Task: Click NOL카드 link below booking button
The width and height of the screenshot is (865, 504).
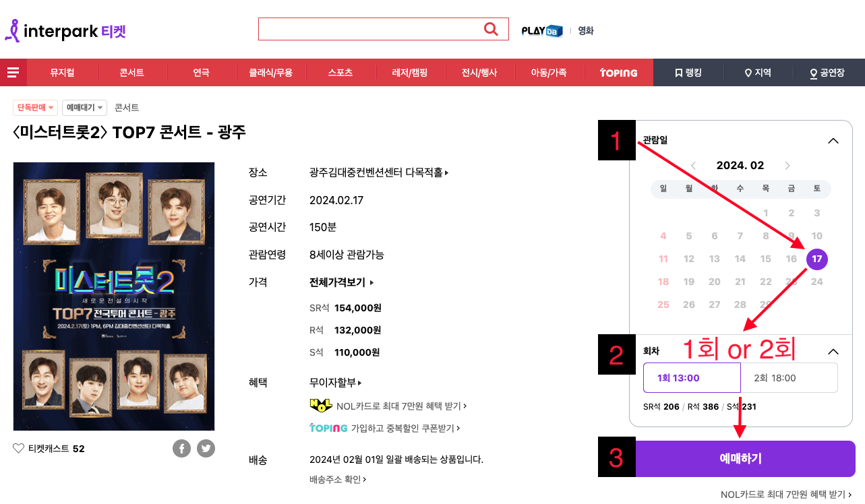Action: pos(786,495)
